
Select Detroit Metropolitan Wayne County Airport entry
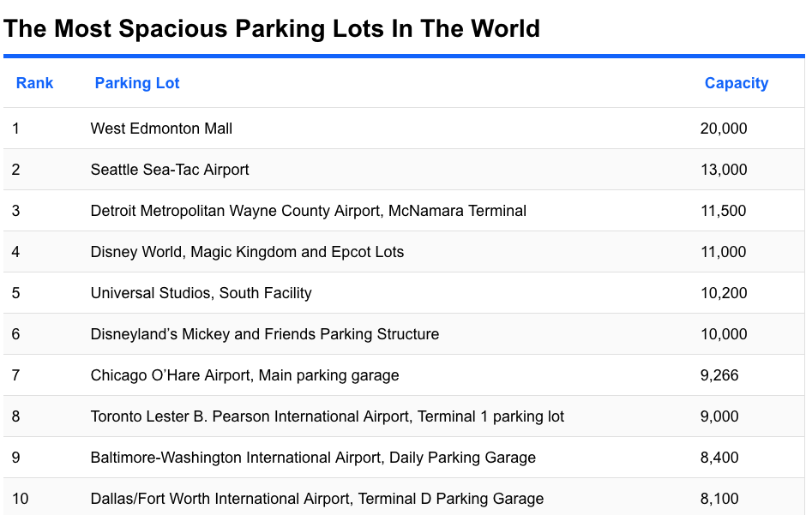[308, 211]
